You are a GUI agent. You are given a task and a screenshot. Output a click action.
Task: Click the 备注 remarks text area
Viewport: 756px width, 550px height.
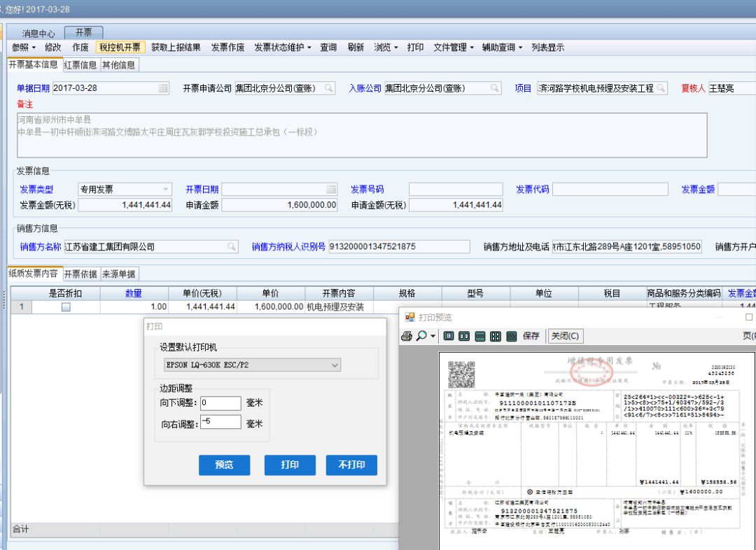coord(362,136)
